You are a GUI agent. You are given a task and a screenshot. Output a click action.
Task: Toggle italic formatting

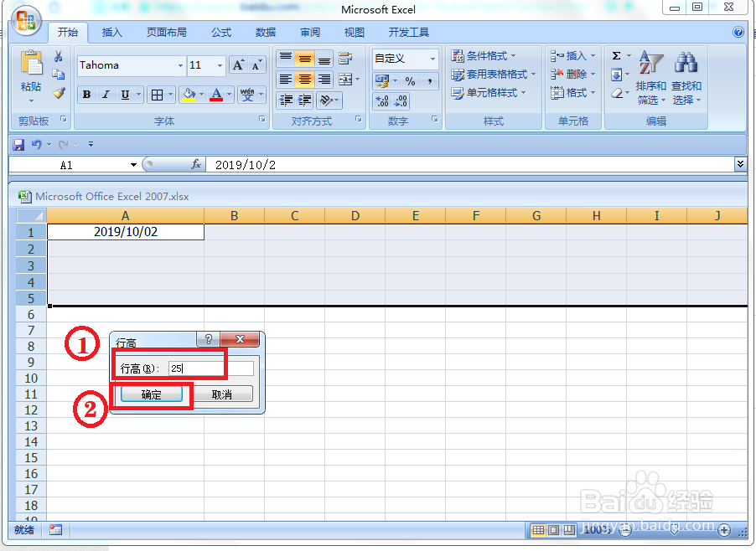[x=106, y=95]
